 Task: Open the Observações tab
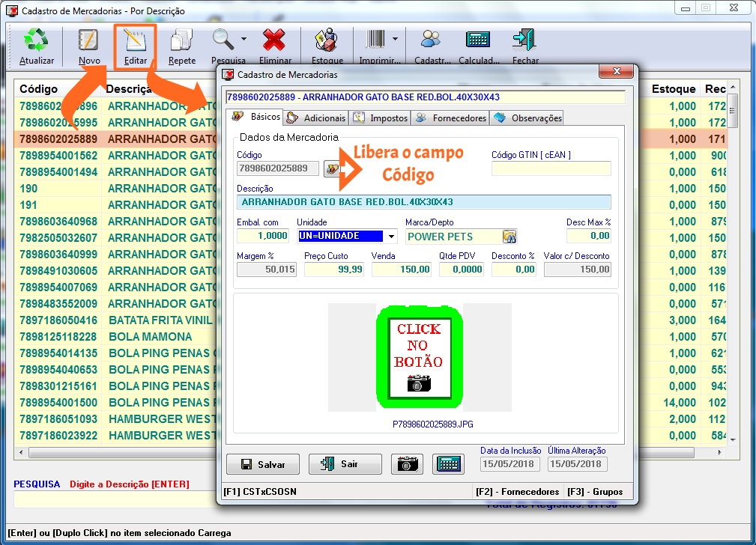click(527, 118)
